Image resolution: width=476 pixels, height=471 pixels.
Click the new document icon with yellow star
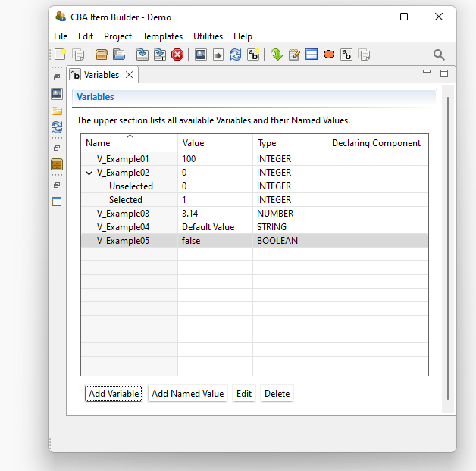60,55
